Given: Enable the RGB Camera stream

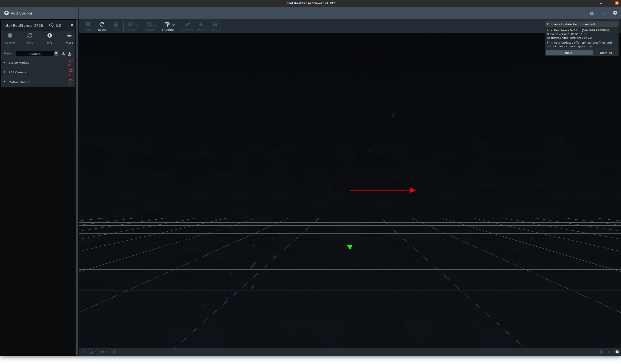Looking at the screenshot, I should [x=70, y=71].
